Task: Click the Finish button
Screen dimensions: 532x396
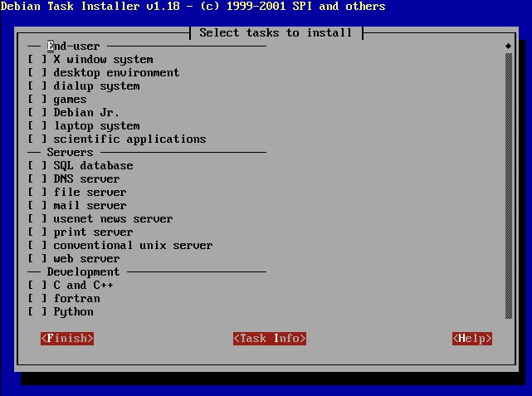Action: [67, 339]
